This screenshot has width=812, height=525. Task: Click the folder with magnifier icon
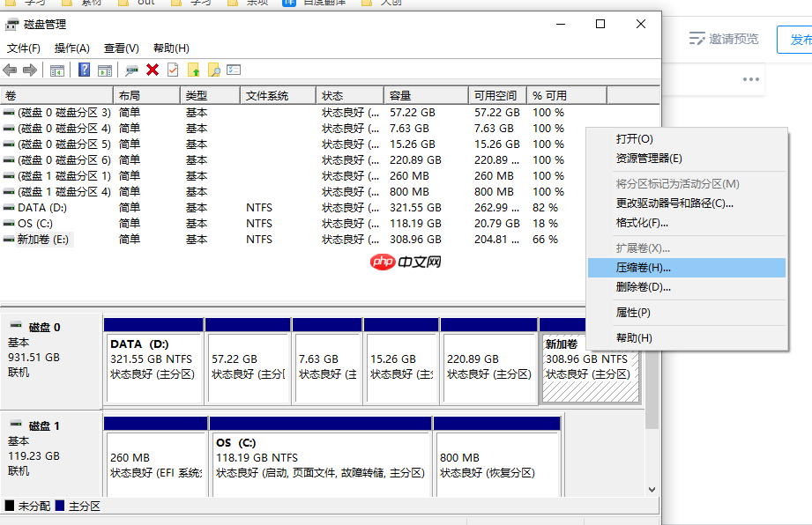pyautogui.click(x=213, y=70)
